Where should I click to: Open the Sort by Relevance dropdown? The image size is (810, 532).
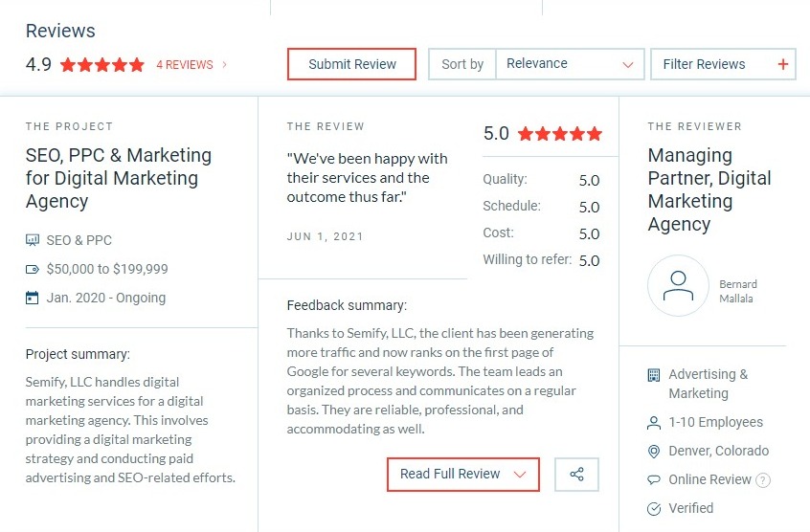point(570,64)
